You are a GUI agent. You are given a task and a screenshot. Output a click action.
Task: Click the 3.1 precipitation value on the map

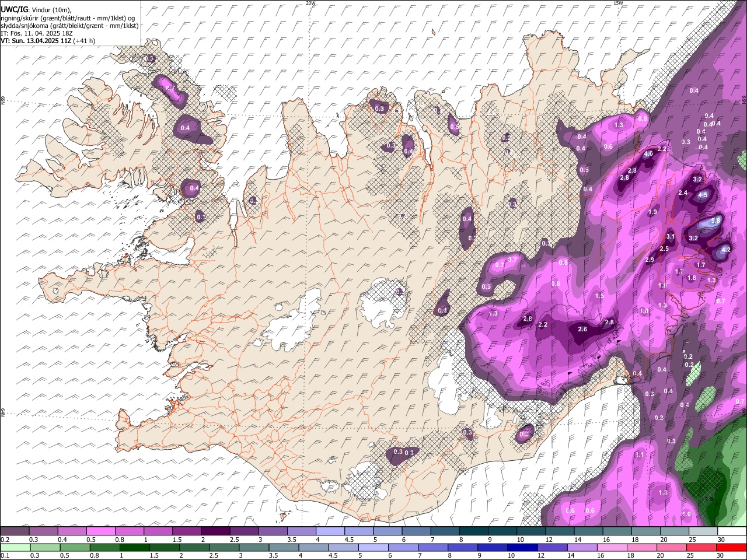click(x=671, y=237)
